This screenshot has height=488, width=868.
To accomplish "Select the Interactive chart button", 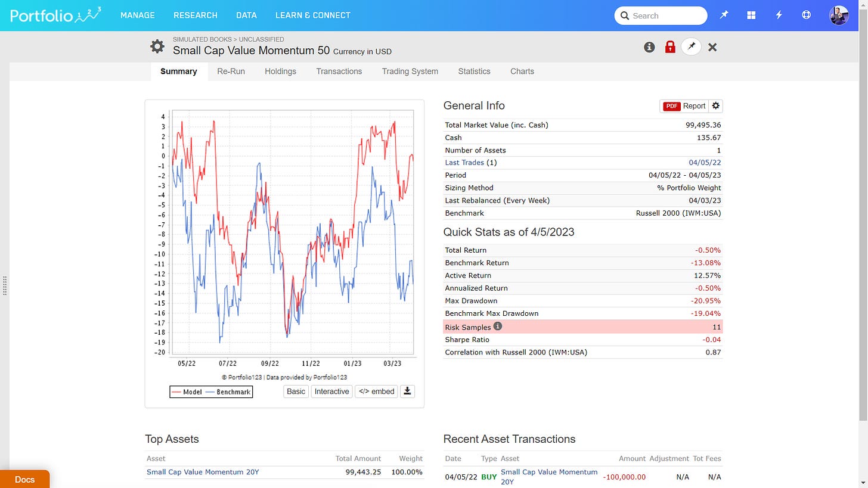I will pos(332,391).
